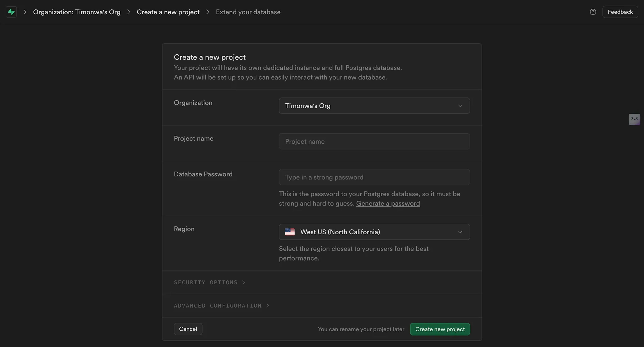Focus the Project name input field
The image size is (644, 347).
click(374, 141)
